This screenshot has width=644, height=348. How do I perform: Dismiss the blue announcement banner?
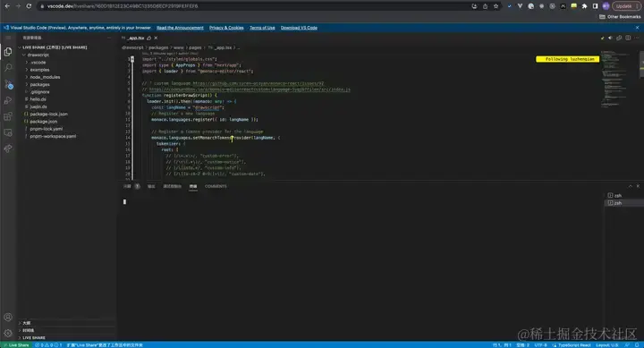(638, 28)
